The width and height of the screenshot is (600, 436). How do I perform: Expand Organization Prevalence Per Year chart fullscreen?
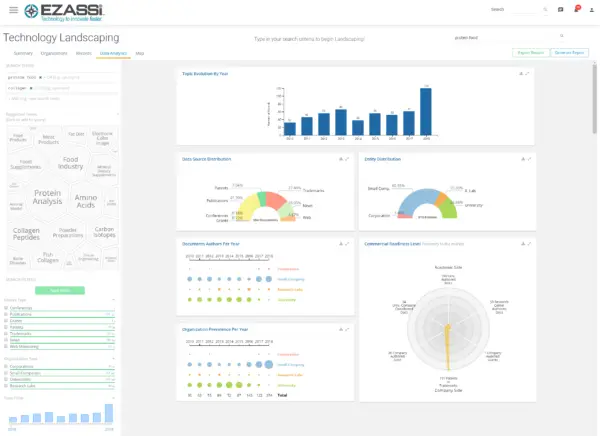tap(347, 329)
